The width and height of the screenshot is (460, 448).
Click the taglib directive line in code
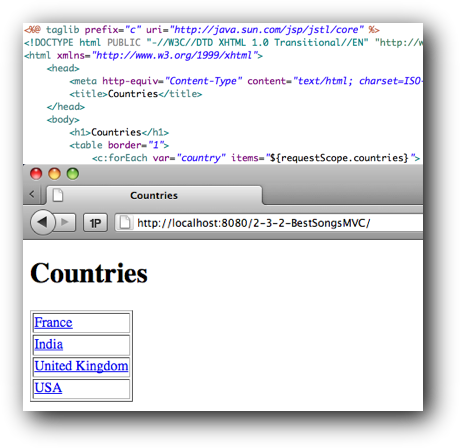202,30
